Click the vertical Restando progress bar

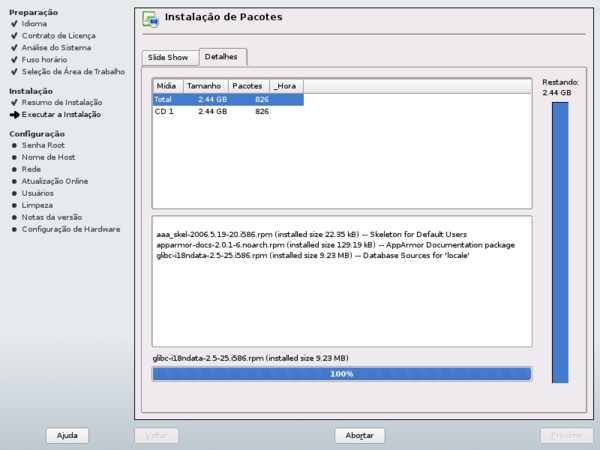(560, 242)
